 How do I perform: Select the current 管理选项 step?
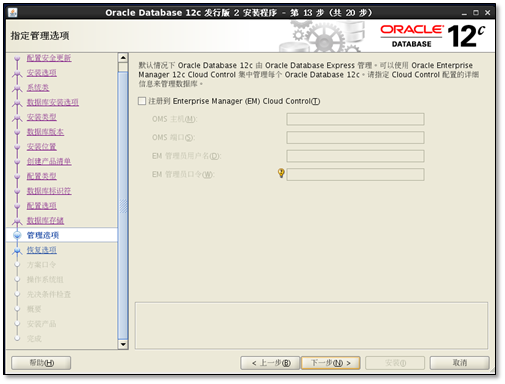coord(62,235)
